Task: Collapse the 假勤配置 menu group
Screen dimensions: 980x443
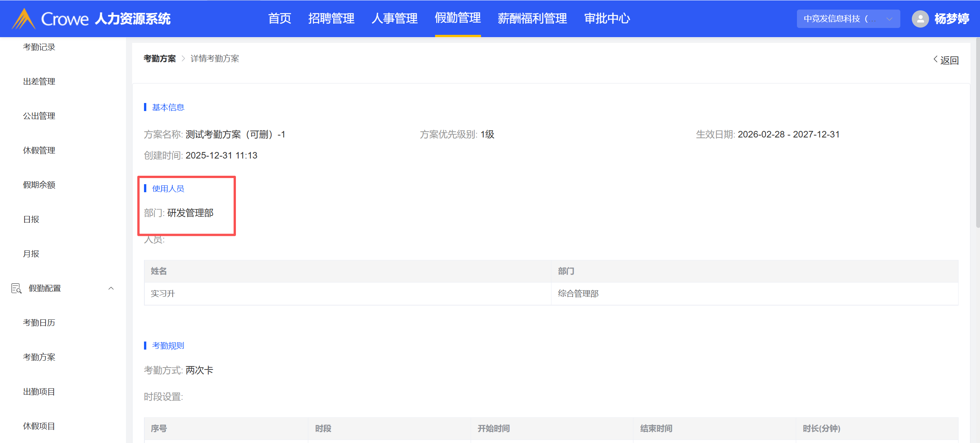Action: [111, 288]
